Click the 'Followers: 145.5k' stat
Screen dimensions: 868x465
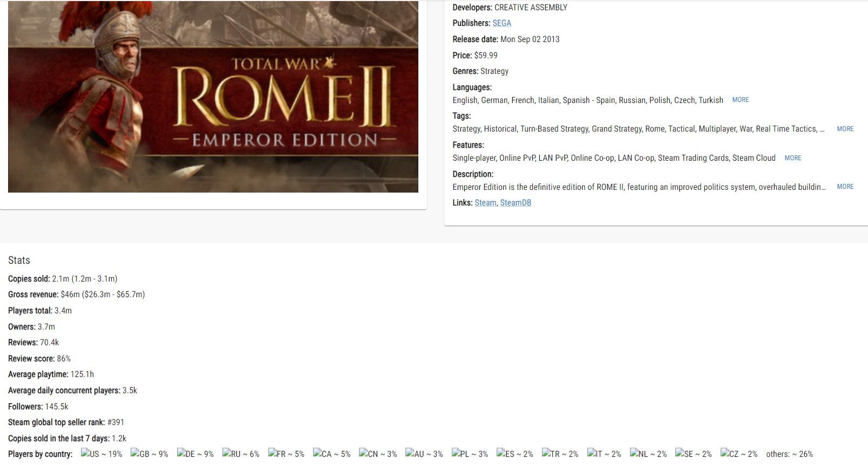coord(38,407)
